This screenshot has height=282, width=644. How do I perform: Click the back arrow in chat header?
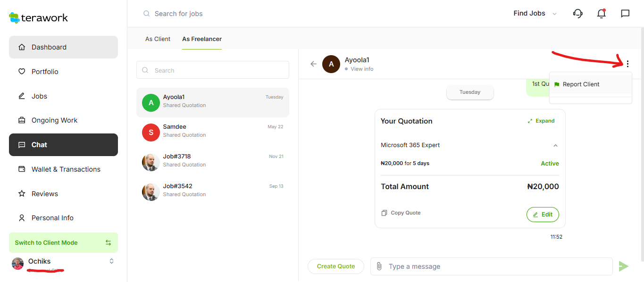point(313,64)
